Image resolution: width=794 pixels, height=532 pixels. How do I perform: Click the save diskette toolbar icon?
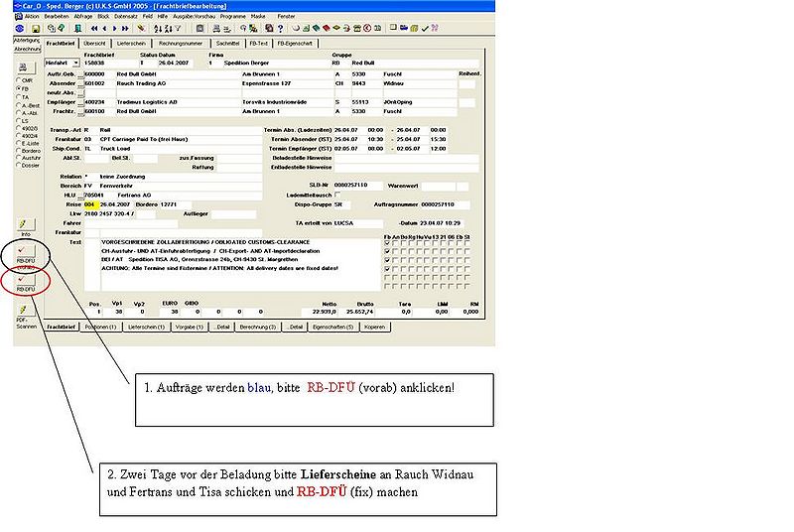[36, 29]
